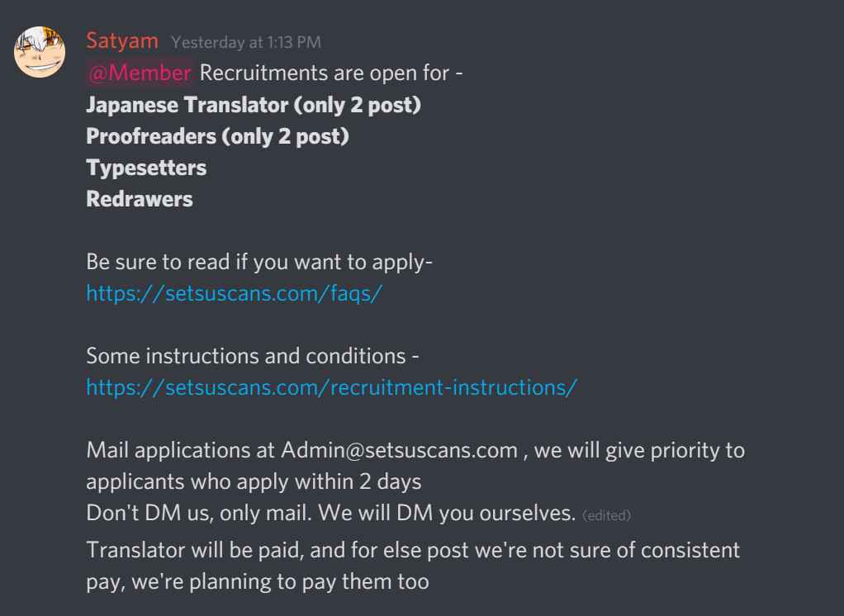Click Satyam's profile avatar
Viewport: 844px width, 616px height.
pos(38,51)
